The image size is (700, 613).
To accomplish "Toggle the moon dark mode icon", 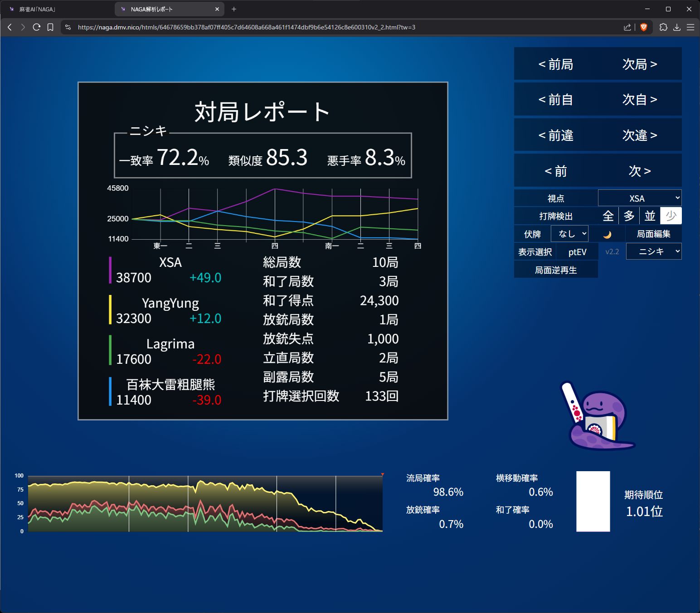I will tap(607, 234).
